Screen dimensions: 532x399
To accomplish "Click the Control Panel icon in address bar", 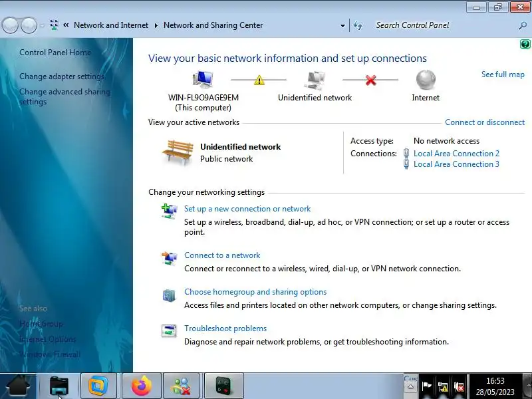I will [54, 25].
